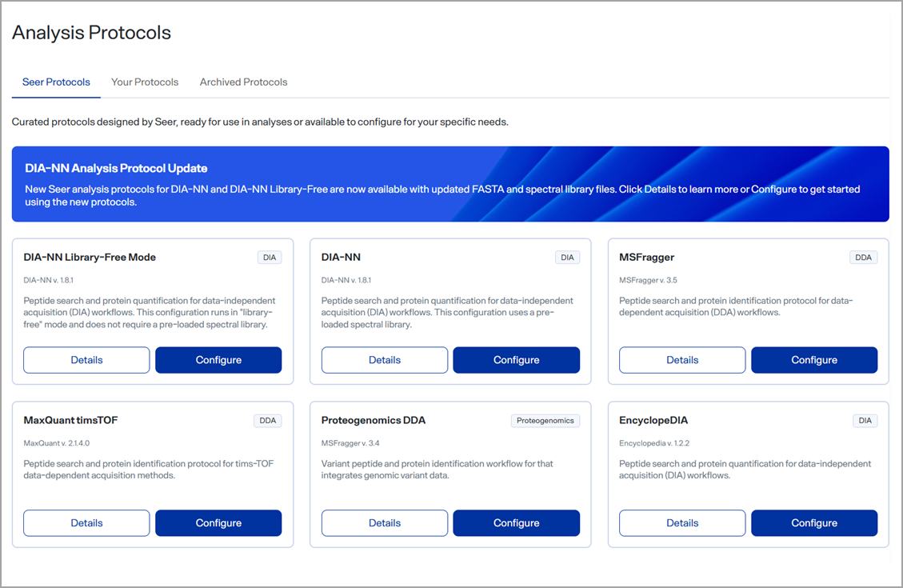
Task: Open EncyclopeDIA Details
Action: tap(682, 523)
